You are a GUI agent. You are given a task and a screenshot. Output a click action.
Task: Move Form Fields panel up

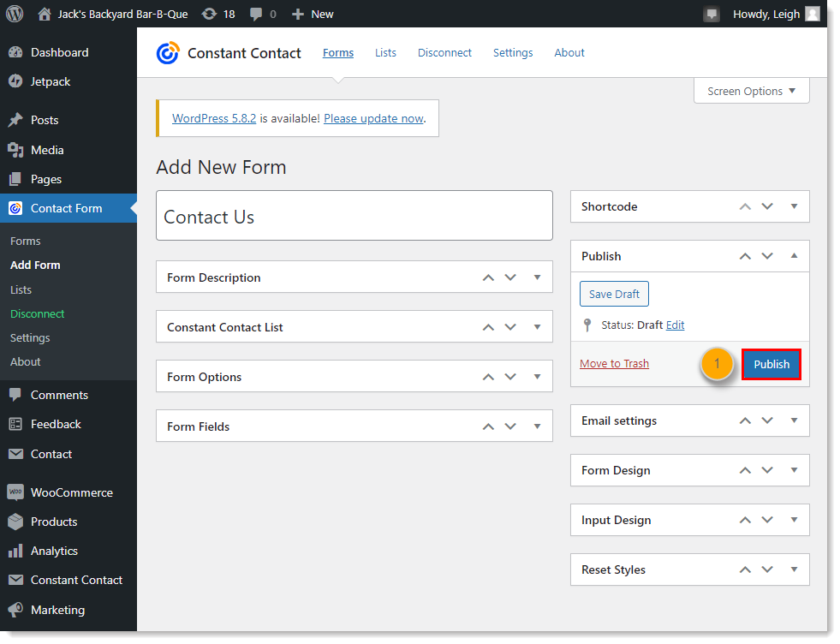[488, 426]
